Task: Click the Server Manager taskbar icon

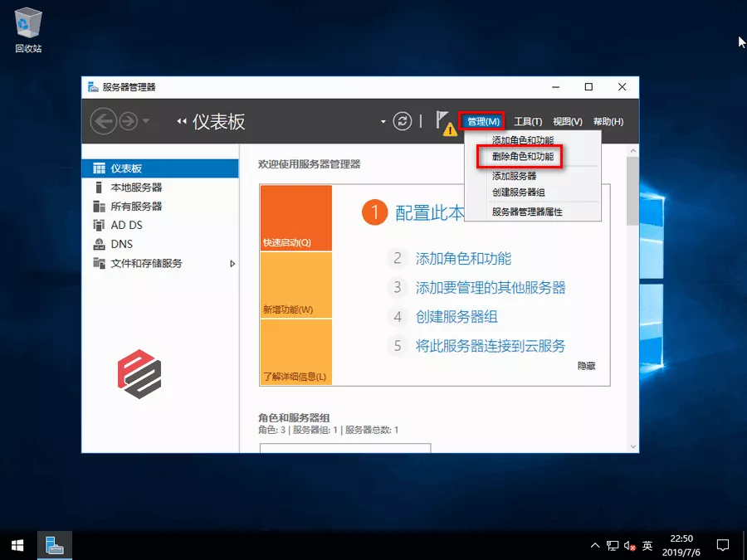Action: 55,545
